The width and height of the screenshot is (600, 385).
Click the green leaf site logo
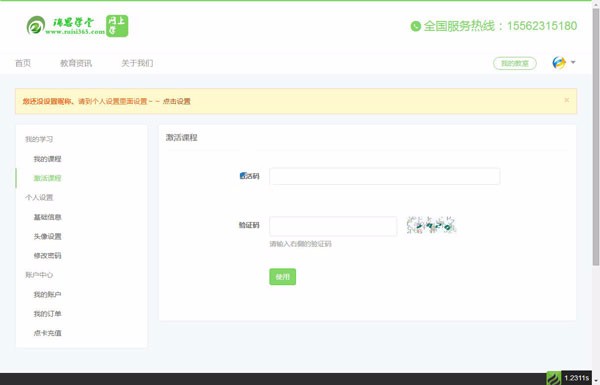(x=36, y=26)
